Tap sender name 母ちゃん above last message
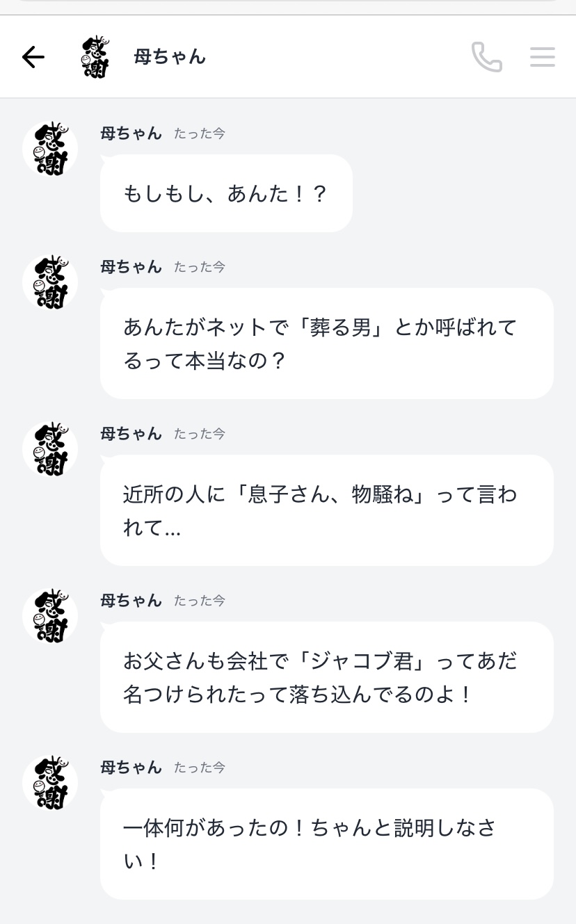Screen dimensions: 576x924 click(x=131, y=768)
